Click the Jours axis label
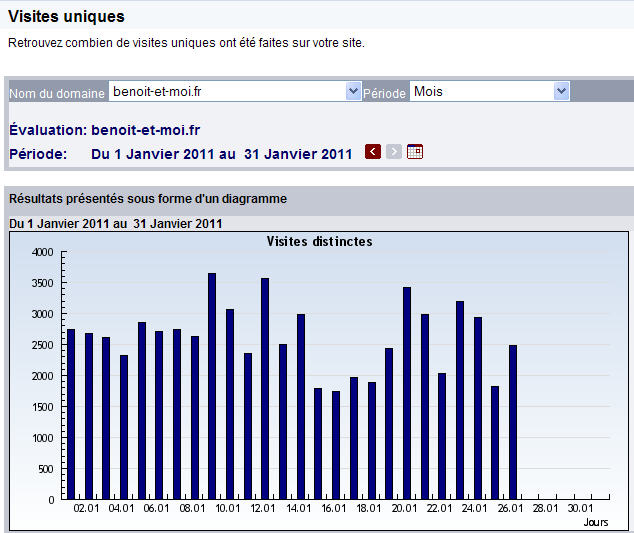The width and height of the screenshot is (634, 533). point(596,522)
